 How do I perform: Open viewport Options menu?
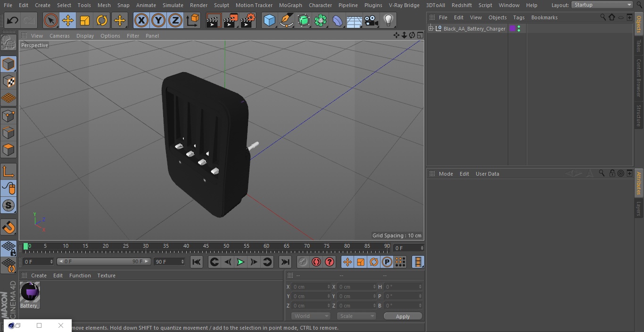click(110, 36)
